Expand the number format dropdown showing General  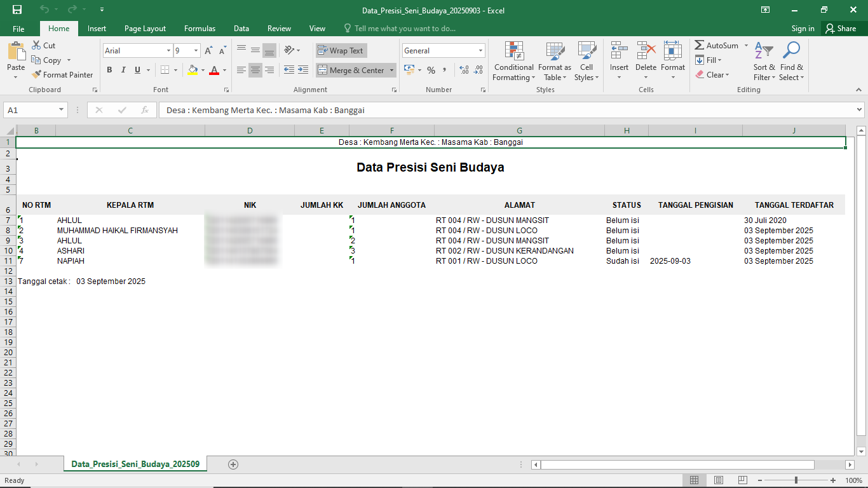click(481, 51)
